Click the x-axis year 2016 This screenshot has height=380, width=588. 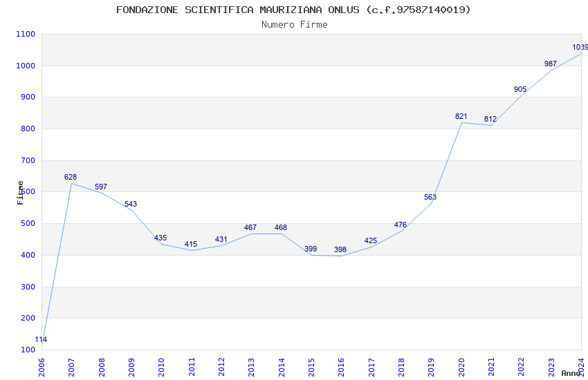[342, 368]
